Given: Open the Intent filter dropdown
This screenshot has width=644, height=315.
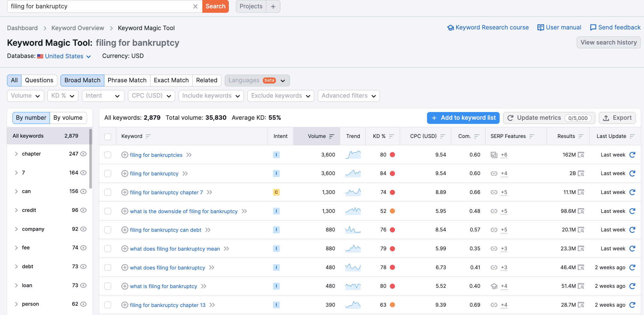Looking at the screenshot, I should [x=103, y=96].
